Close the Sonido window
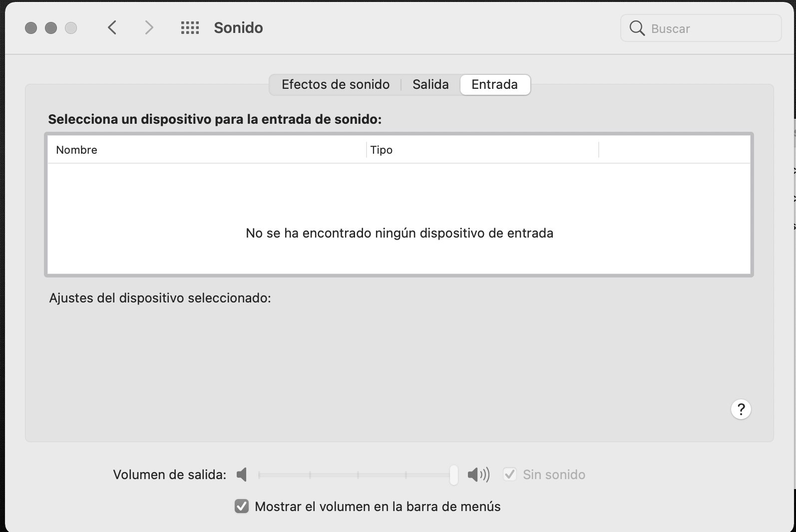Viewport: 796px width, 532px height. [31, 28]
